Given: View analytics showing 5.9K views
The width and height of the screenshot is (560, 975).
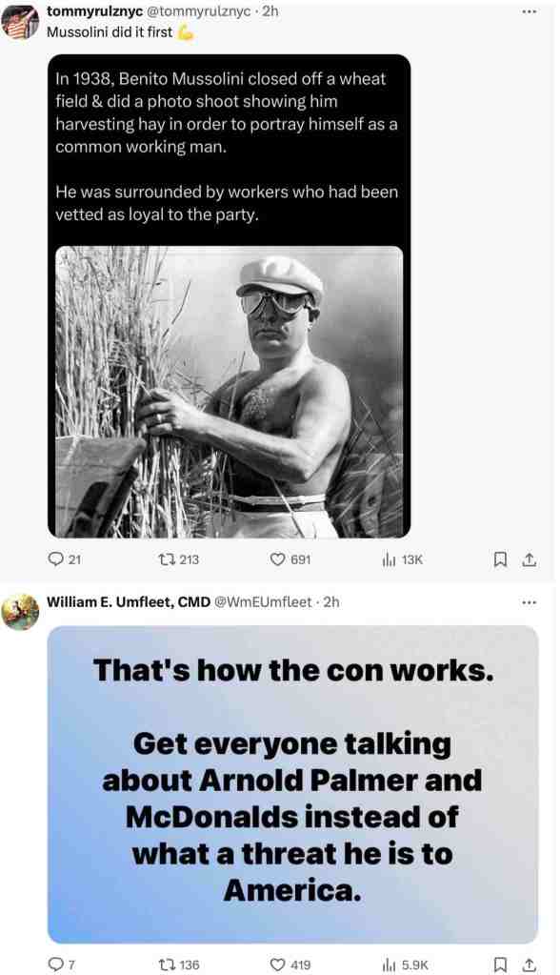Looking at the screenshot, I should (x=406, y=965).
